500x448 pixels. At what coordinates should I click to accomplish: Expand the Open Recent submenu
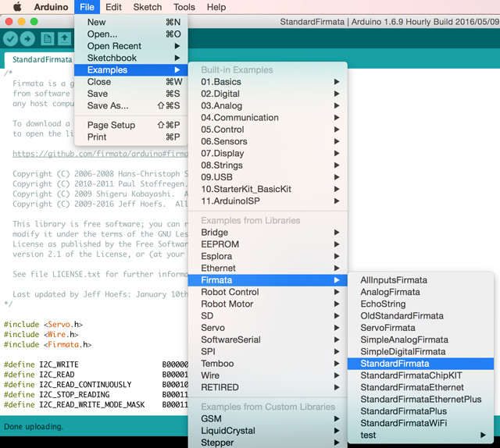tap(131, 46)
